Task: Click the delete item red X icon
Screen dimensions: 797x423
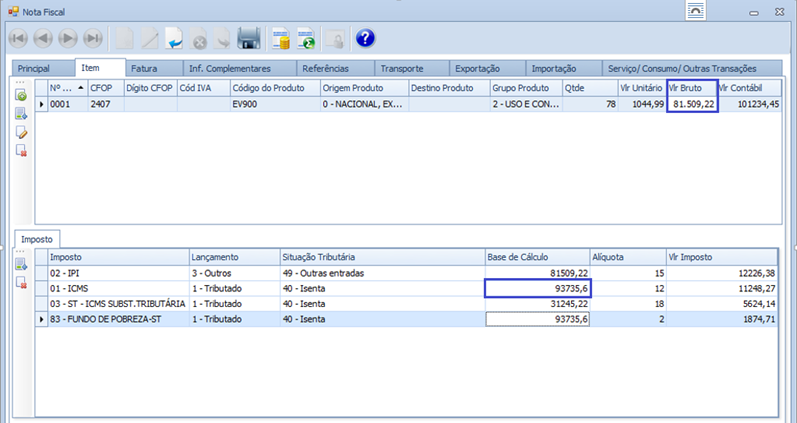Action: (x=21, y=150)
